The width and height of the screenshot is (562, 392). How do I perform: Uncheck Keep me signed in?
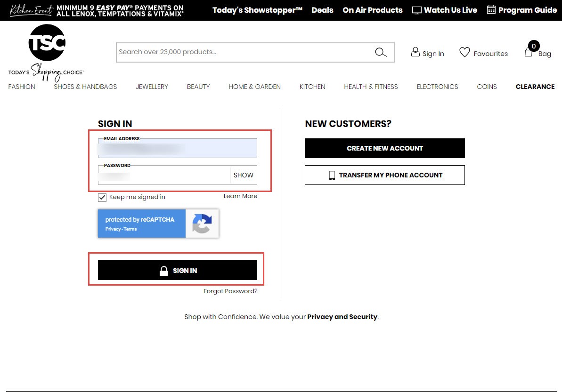coord(102,197)
